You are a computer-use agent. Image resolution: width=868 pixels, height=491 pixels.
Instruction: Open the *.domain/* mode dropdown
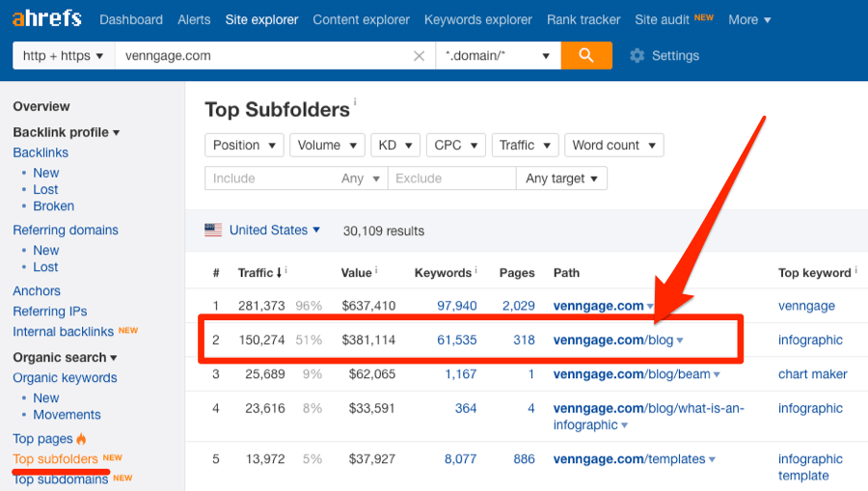click(499, 55)
